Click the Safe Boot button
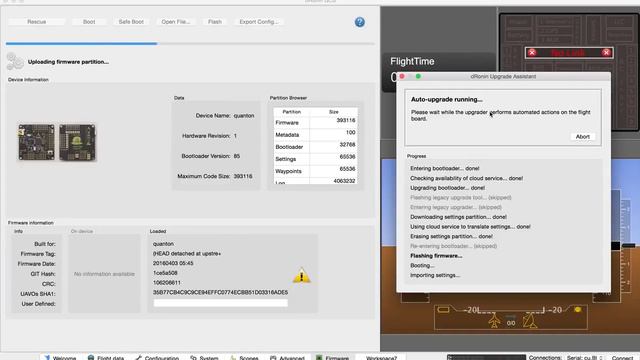Viewport: 640px width, 360px height. tap(131, 22)
